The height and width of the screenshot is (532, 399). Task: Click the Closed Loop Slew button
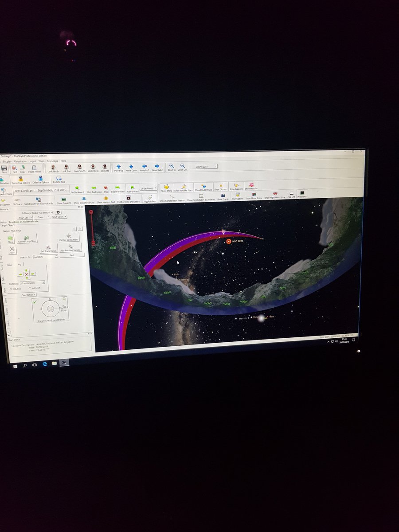point(27,239)
